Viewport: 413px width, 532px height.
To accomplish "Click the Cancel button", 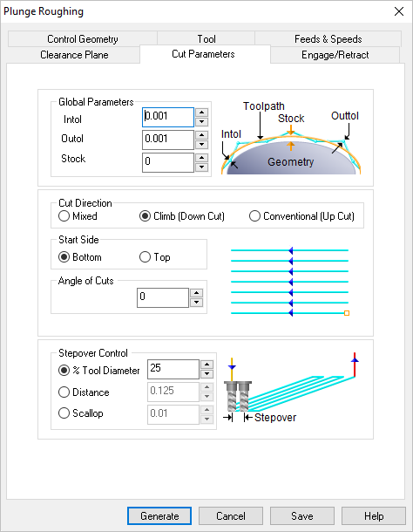I will click(x=231, y=516).
